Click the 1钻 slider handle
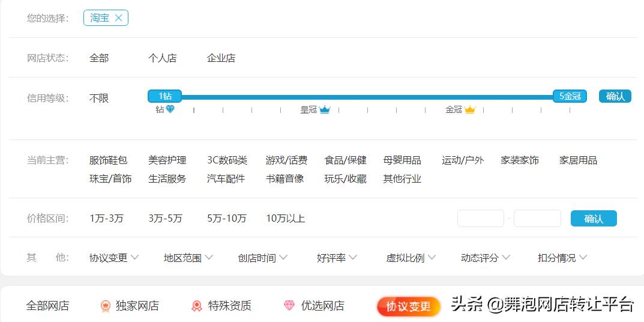 [164, 97]
